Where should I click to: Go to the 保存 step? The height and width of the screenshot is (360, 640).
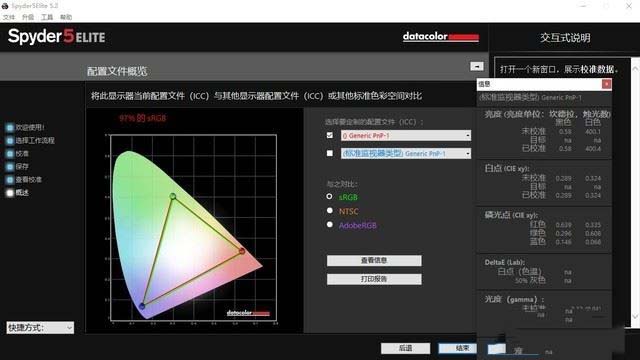(x=22, y=167)
